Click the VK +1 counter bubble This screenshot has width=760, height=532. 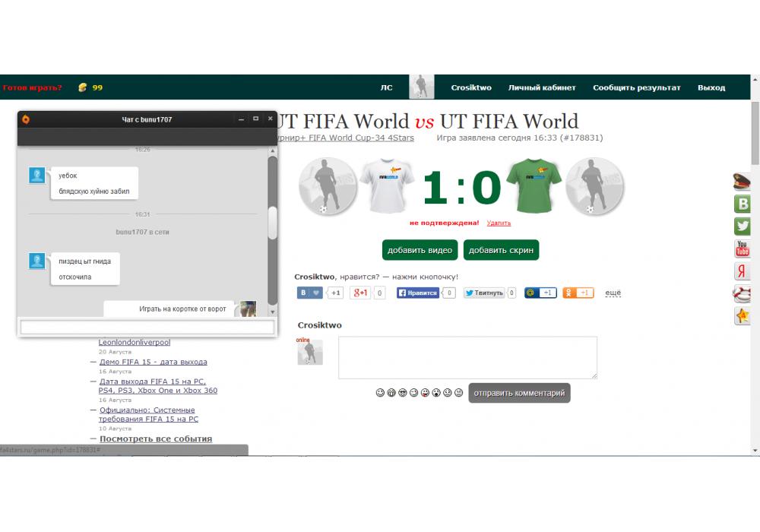335,293
